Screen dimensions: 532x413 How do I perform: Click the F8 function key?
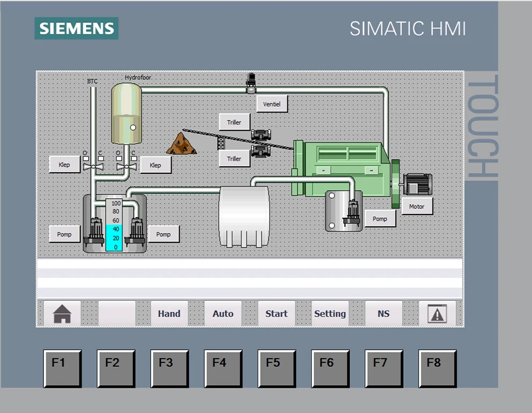pyautogui.click(x=438, y=368)
